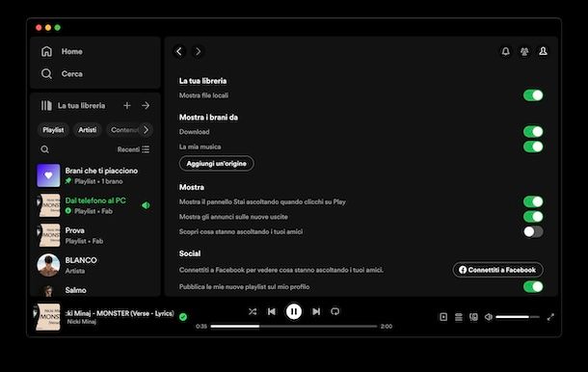Click the volume slider

coord(518,317)
